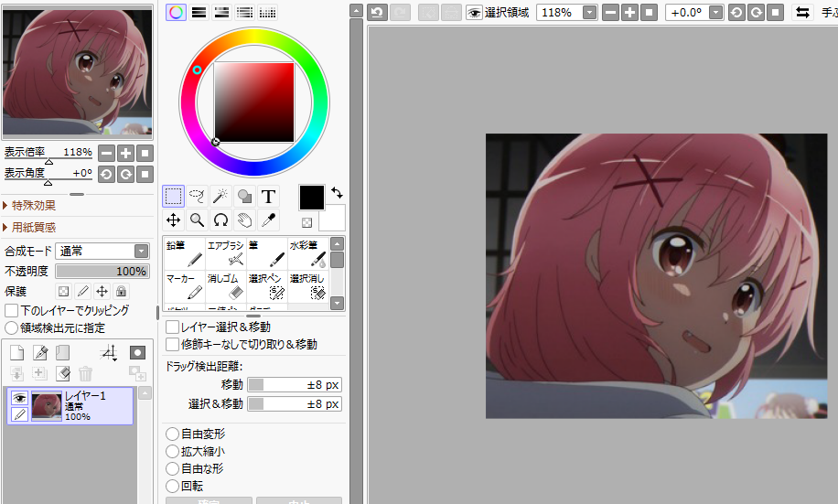Viewport: 838px width, 504px height.
Task: Open the 118% zoom dropdown in toolbar
Action: pos(589,12)
